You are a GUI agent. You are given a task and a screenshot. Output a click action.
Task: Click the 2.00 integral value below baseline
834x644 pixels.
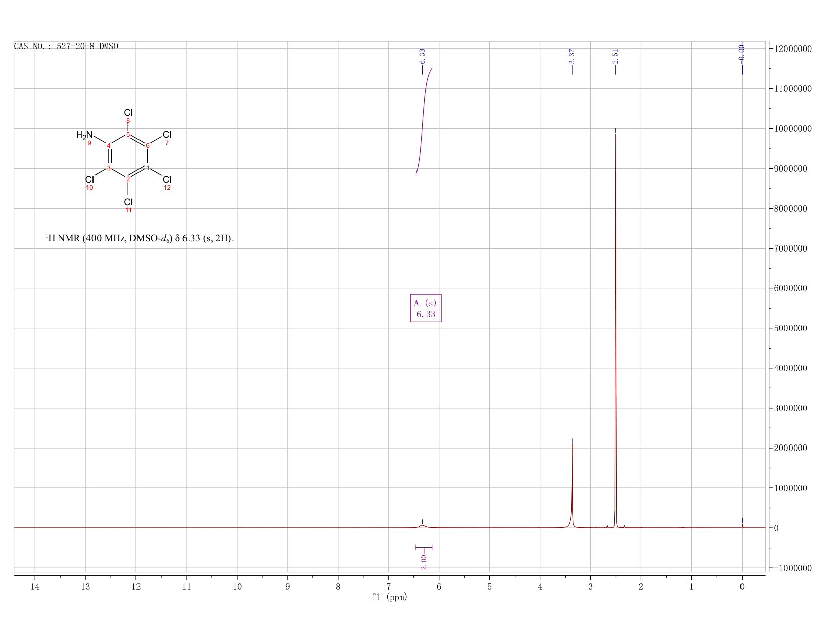424,562
